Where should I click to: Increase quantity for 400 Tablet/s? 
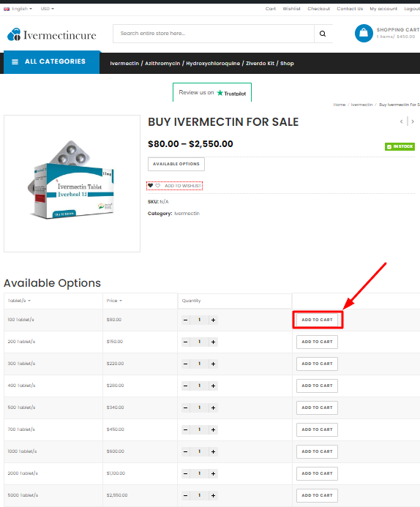click(214, 386)
